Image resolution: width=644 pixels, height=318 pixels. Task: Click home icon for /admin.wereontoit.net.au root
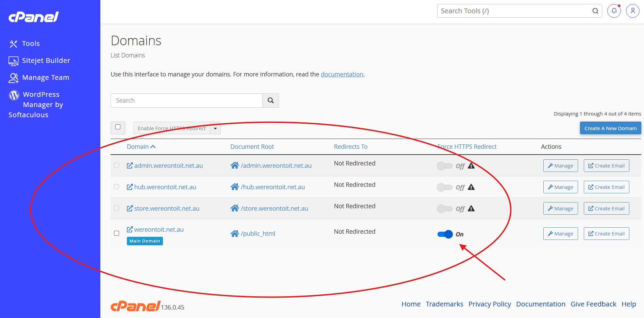pos(235,165)
